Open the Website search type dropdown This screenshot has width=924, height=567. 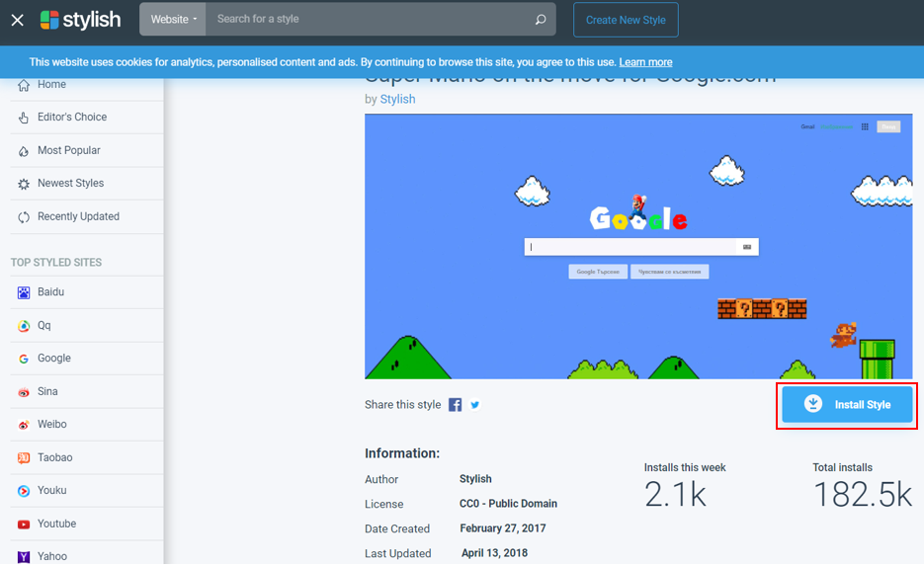[x=173, y=20]
